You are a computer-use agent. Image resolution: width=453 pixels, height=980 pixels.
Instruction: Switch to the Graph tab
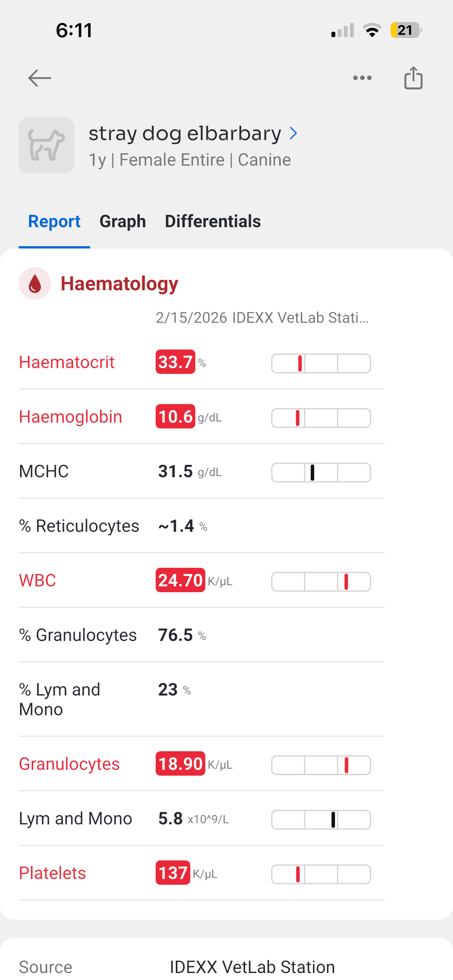pyautogui.click(x=122, y=221)
